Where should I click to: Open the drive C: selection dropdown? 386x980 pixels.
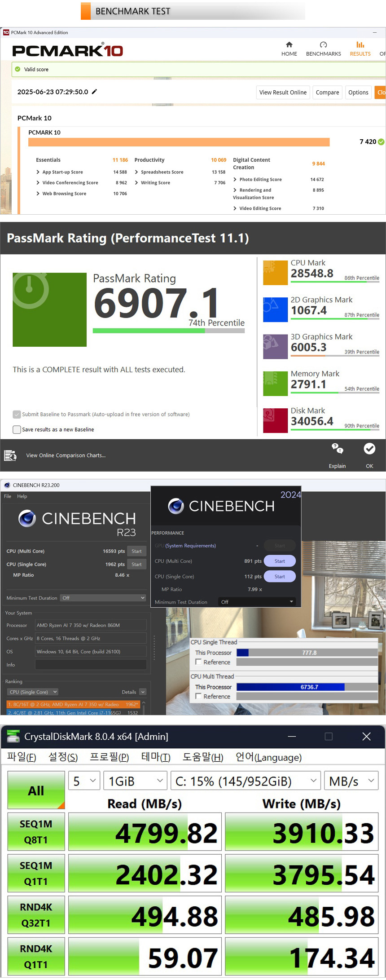(x=245, y=781)
